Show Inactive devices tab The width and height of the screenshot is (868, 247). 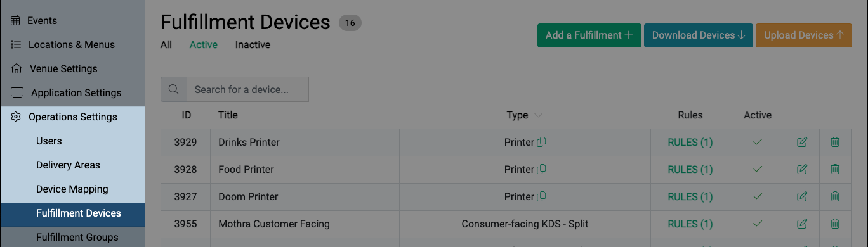(253, 45)
